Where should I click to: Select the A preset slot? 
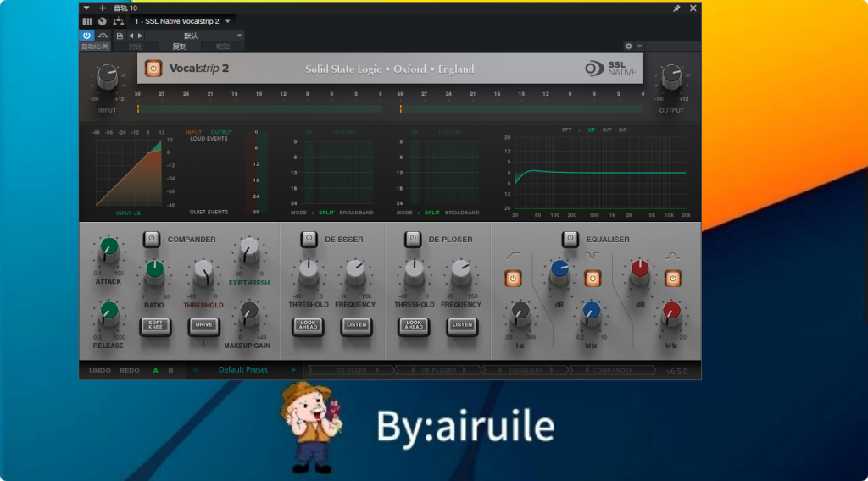(x=156, y=370)
